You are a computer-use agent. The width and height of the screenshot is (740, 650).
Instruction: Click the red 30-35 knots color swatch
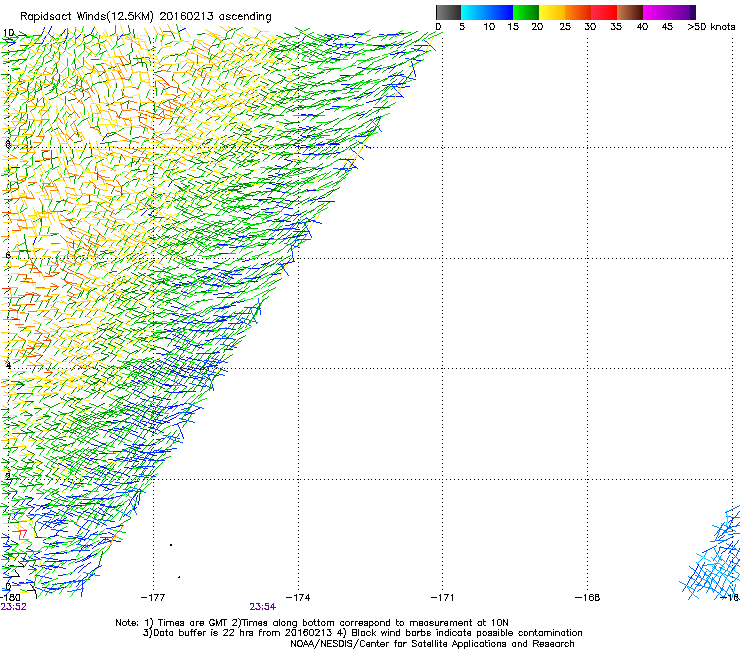tap(604, 12)
